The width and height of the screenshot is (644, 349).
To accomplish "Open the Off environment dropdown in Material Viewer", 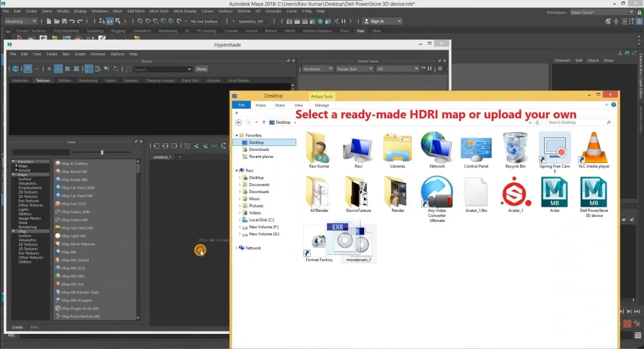I will (x=397, y=69).
